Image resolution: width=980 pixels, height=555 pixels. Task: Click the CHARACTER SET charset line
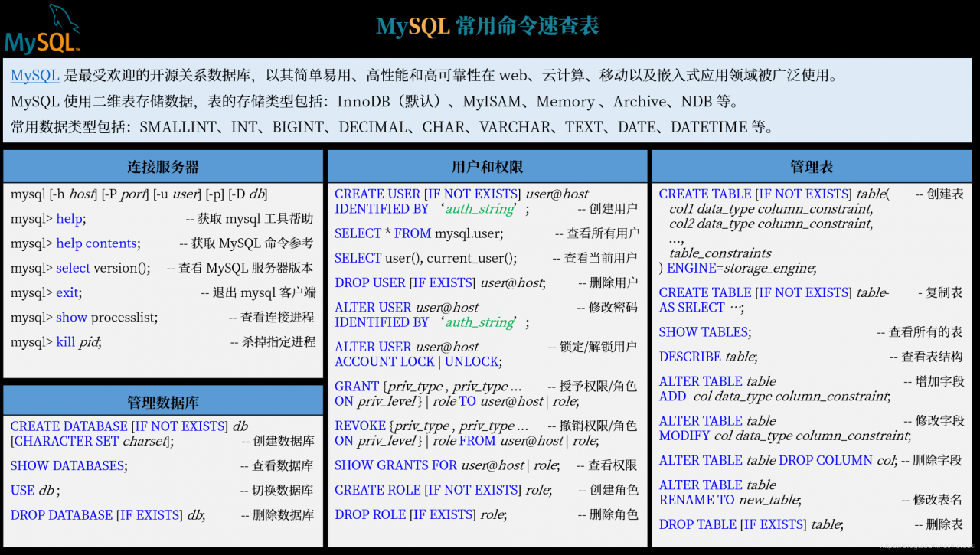[93, 441]
